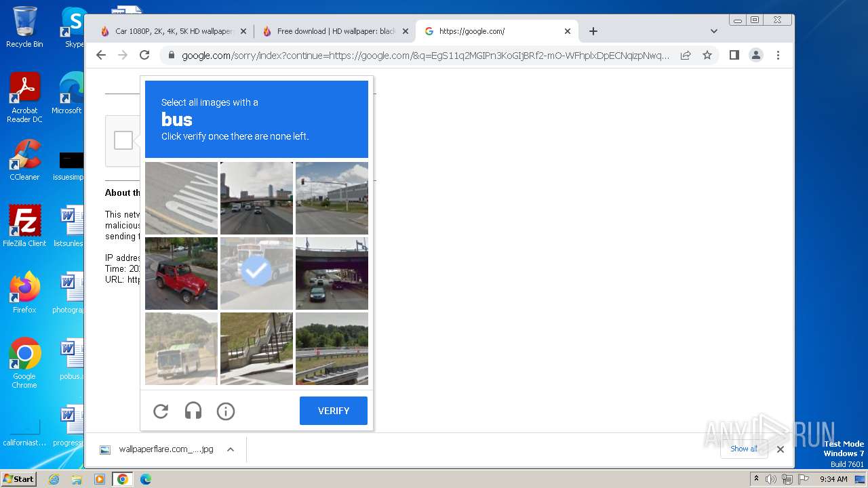Image resolution: width=868 pixels, height=488 pixels.
Task: Deselect the checked bus image tile
Action: coord(256,273)
